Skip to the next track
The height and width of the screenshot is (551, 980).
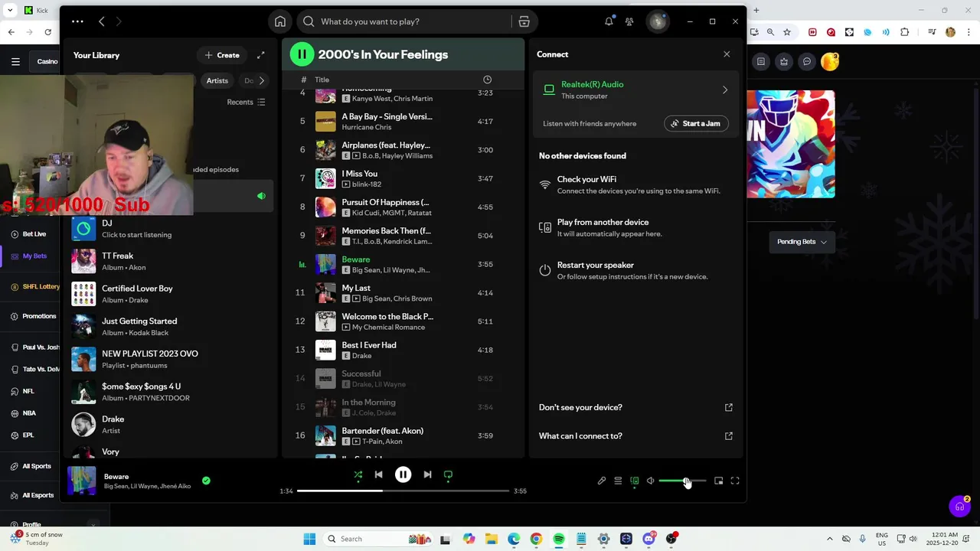[x=427, y=474]
